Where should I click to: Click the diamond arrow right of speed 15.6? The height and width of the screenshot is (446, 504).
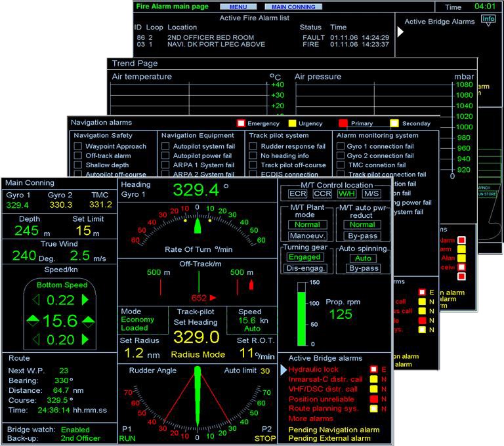click(89, 321)
